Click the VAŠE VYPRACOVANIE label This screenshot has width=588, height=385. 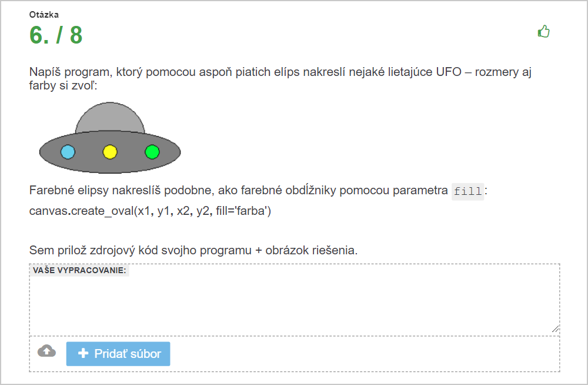pyautogui.click(x=79, y=270)
